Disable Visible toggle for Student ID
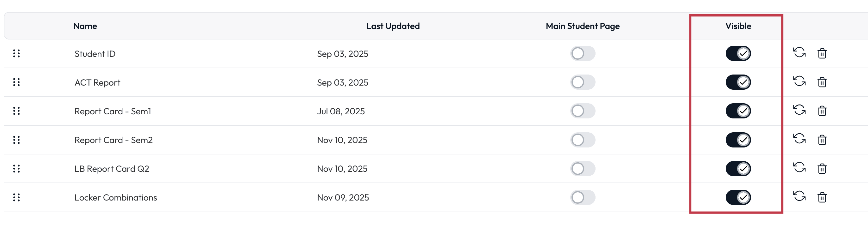Viewport: 868px width, 252px height. [x=738, y=53]
